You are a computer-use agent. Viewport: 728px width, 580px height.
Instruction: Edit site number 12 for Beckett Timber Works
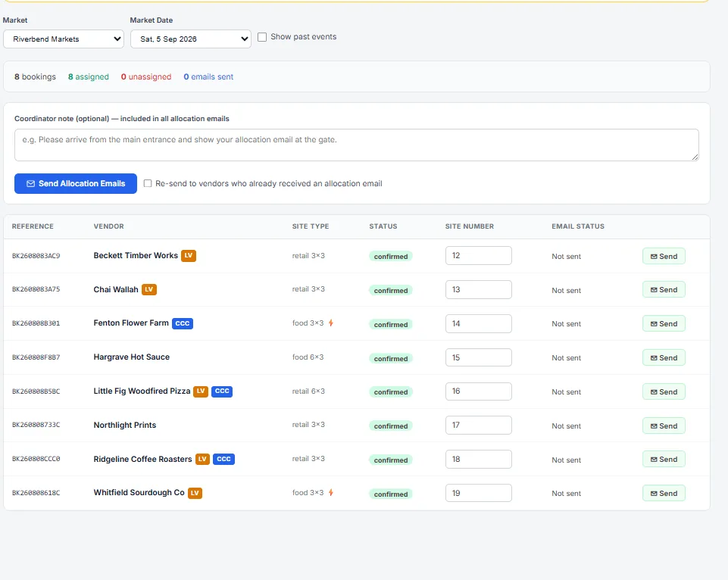pyautogui.click(x=479, y=256)
